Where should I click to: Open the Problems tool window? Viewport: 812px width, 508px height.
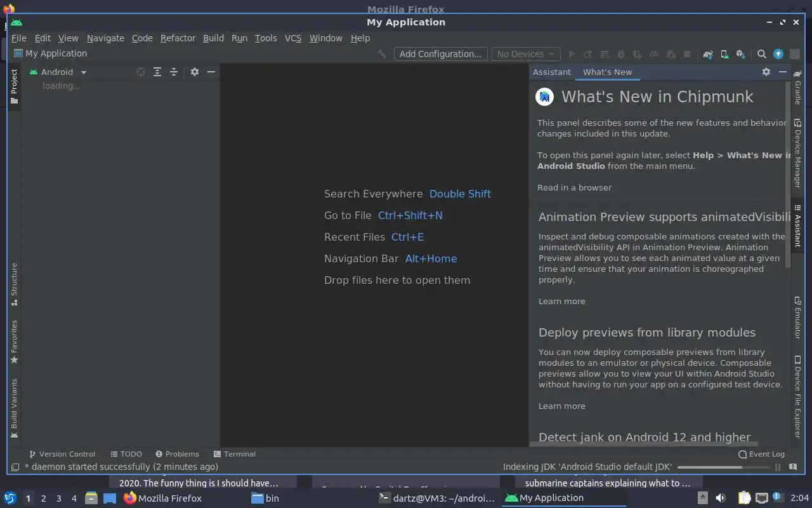click(x=177, y=454)
